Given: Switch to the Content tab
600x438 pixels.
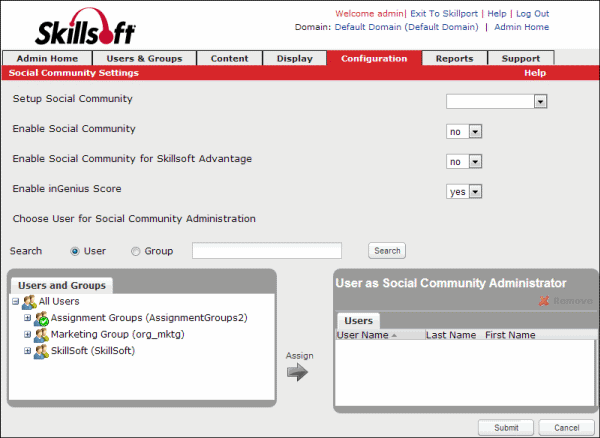Looking at the screenshot, I should point(230,58).
